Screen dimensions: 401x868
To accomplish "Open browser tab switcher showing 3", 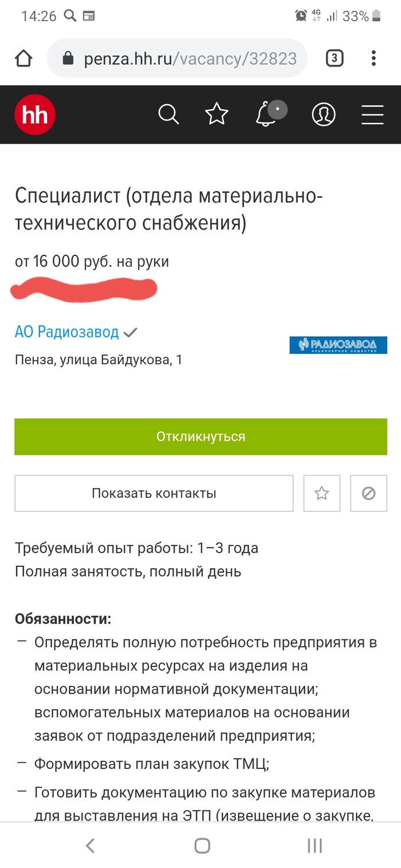I will point(335,58).
